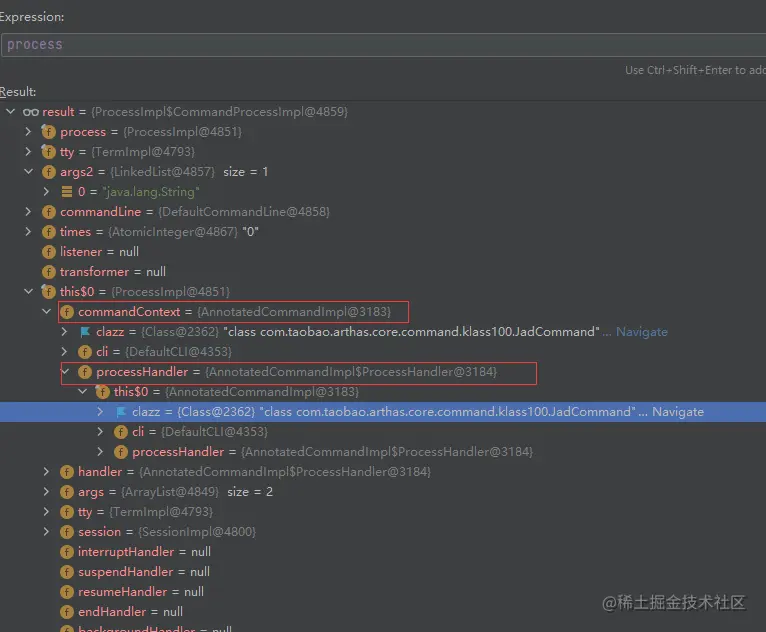Image resolution: width=766 pixels, height=632 pixels.
Task: Click the flag icon on the highlighted clazz row
Action: click(121, 412)
